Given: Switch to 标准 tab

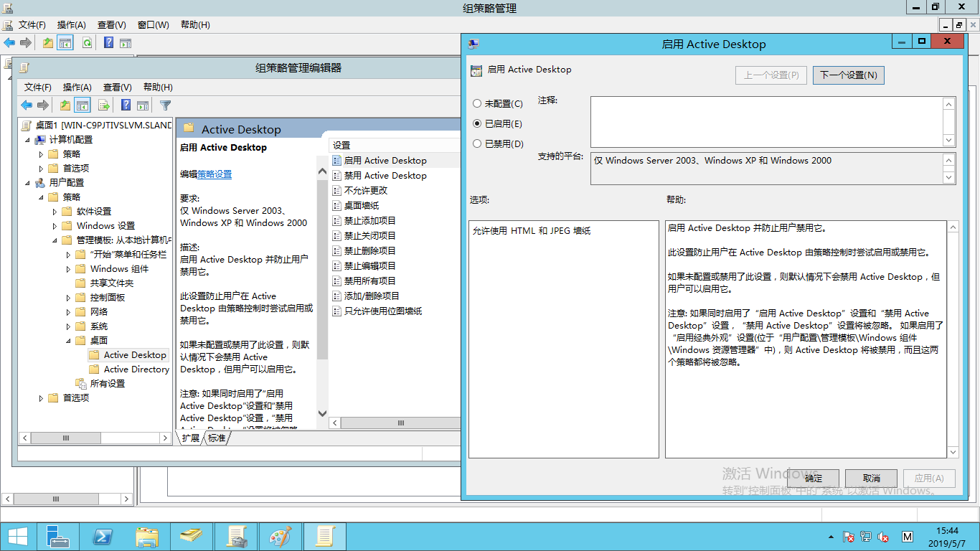Looking at the screenshot, I should 217,438.
